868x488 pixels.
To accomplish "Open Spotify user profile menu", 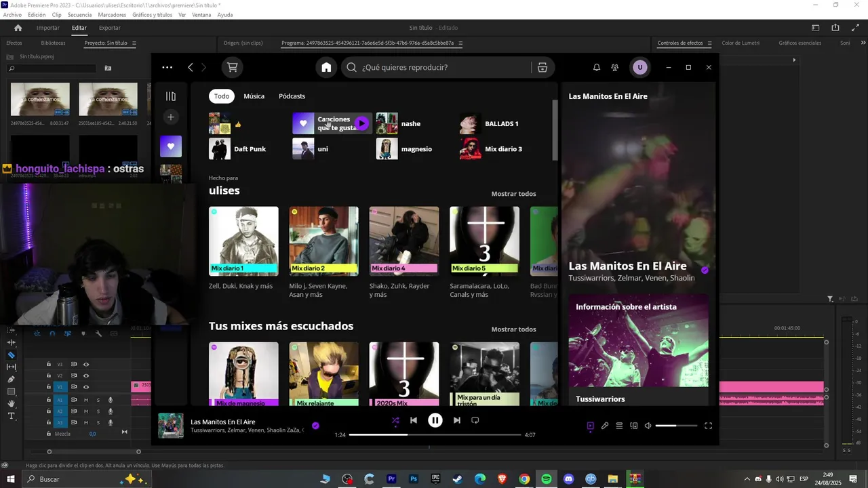I will coord(639,67).
